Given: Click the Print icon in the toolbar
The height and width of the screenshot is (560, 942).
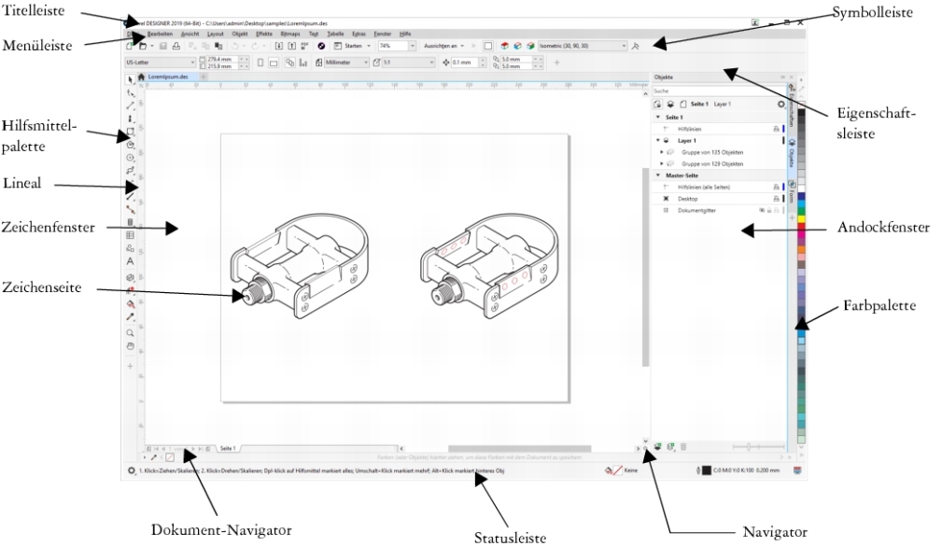Looking at the screenshot, I should click(x=176, y=45).
